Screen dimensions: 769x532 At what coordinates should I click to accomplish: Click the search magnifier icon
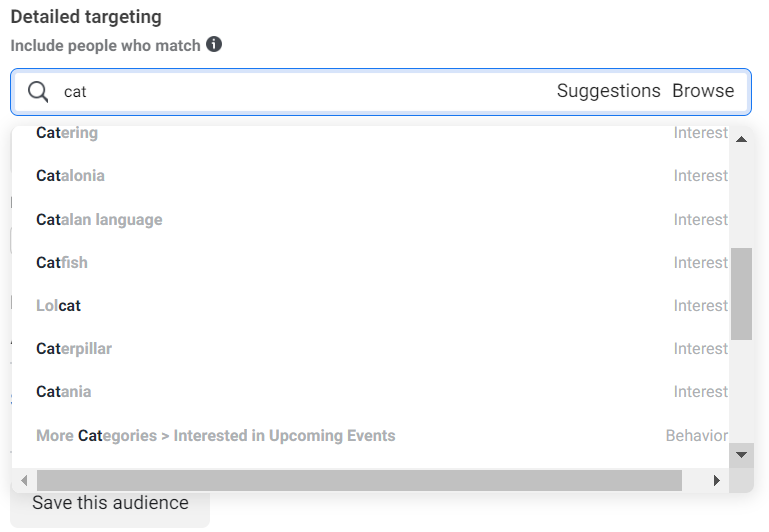[x=38, y=91]
